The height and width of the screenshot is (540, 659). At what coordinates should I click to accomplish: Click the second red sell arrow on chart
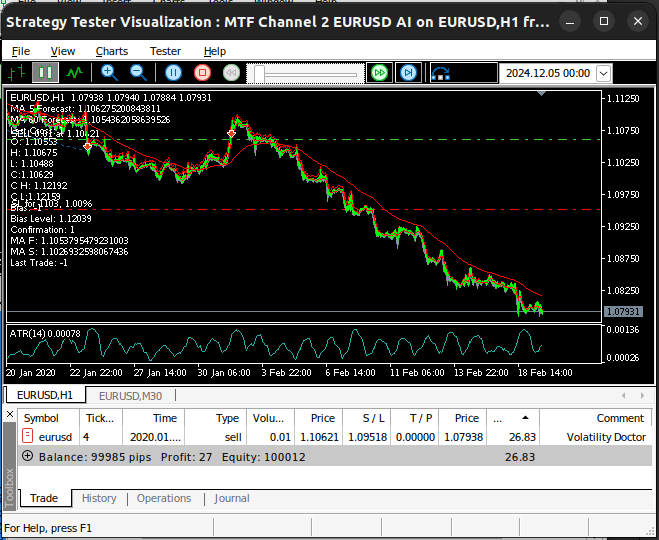[x=232, y=134]
